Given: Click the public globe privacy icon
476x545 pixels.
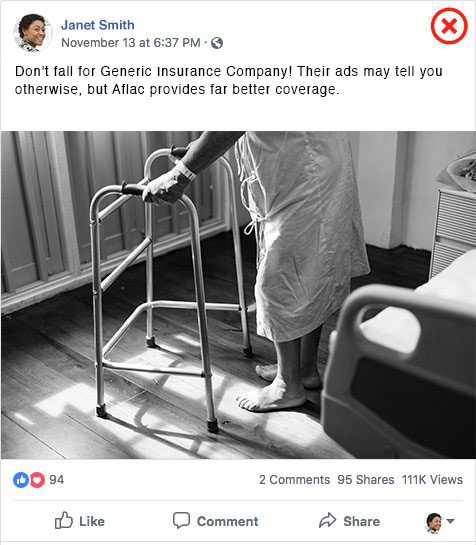Looking at the screenshot, I should coord(217,43).
